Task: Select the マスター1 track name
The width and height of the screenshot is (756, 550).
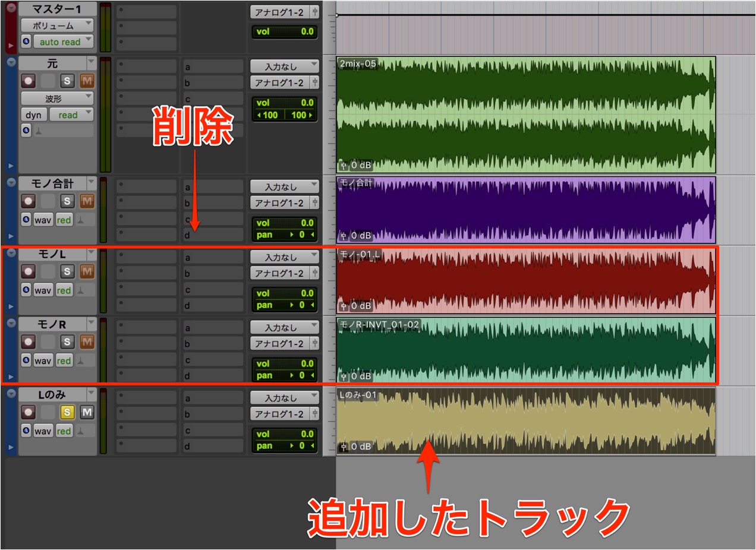Action: pos(57,9)
